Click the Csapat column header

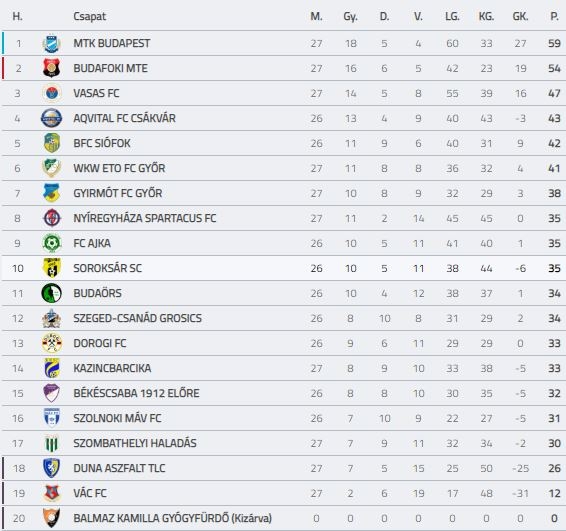90,17
